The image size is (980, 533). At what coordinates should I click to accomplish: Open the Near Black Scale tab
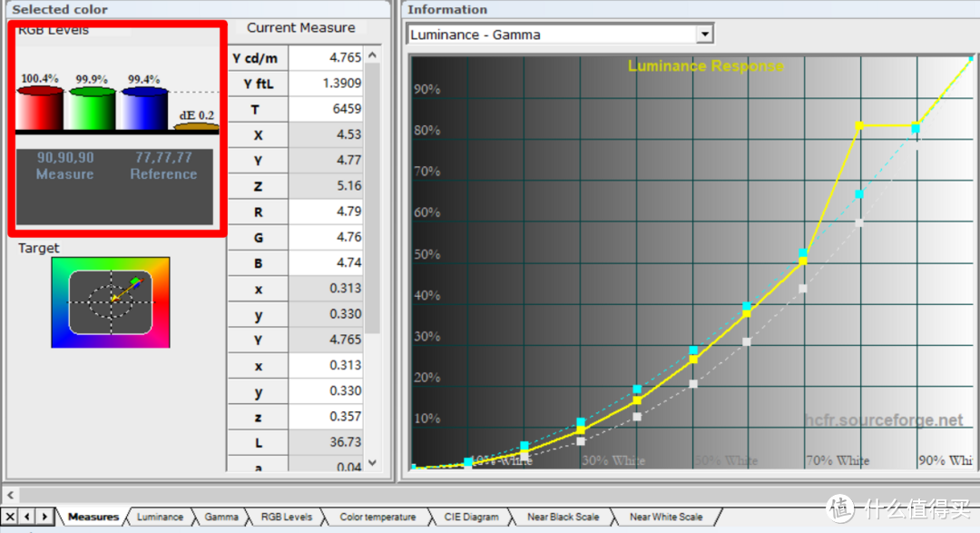(x=563, y=517)
